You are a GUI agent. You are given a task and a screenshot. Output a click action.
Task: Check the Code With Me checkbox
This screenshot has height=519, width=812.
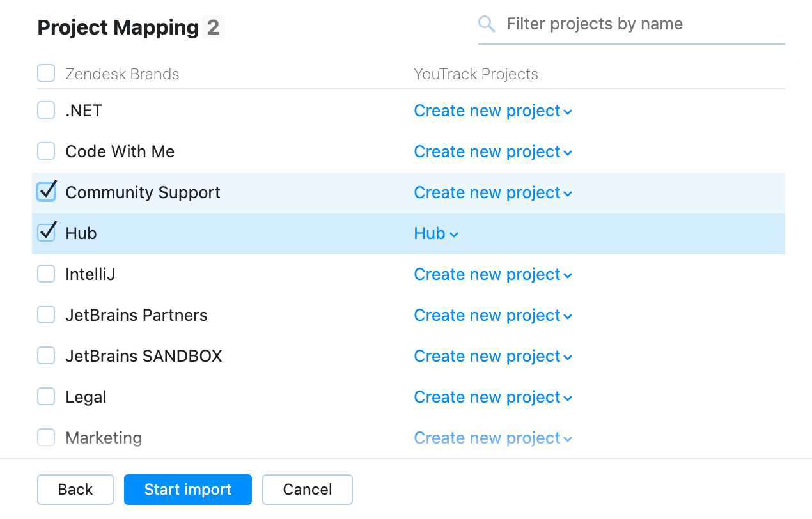[46, 151]
